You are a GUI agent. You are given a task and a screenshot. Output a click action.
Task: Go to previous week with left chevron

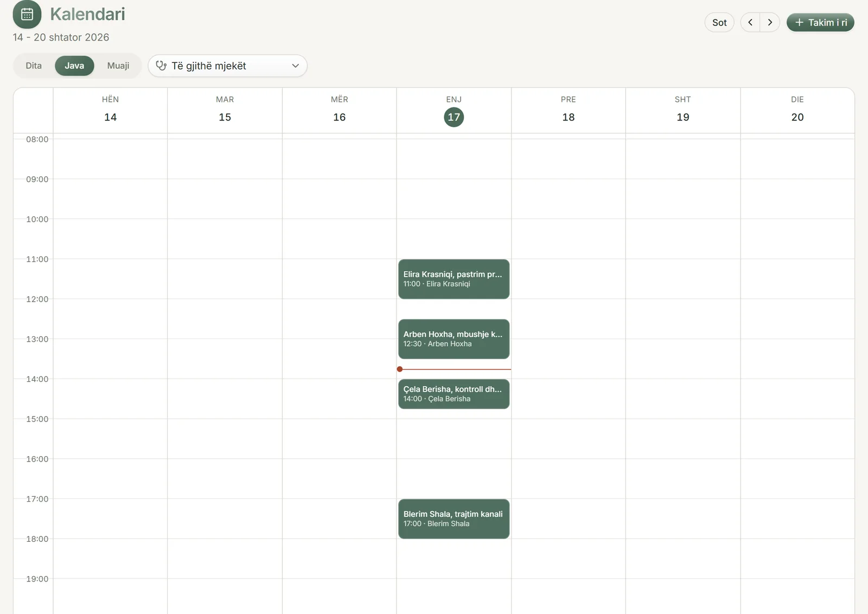pyautogui.click(x=750, y=22)
